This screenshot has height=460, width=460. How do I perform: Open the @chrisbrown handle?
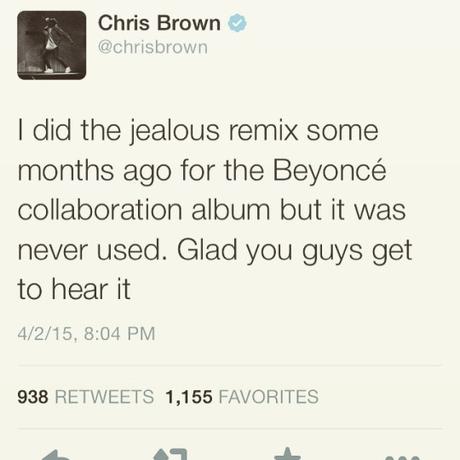153,47
